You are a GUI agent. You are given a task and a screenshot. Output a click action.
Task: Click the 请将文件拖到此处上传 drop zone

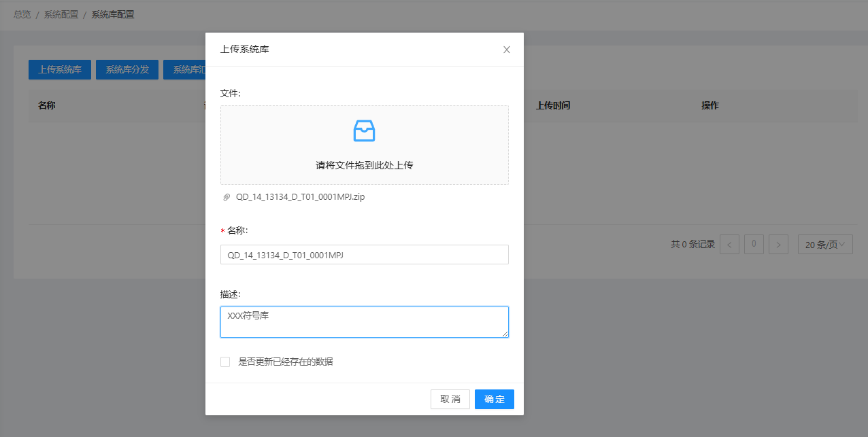pyautogui.click(x=364, y=164)
